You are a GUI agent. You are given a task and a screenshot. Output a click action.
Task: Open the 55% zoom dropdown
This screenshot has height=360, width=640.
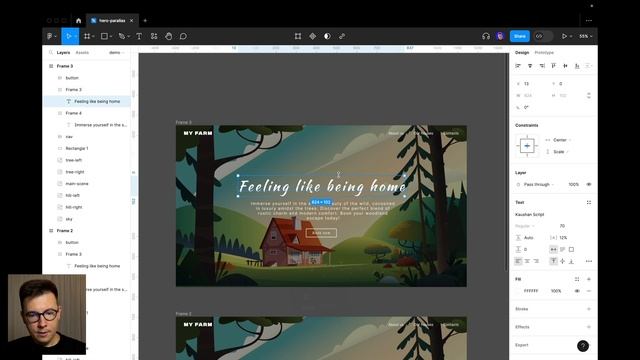tap(585, 36)
